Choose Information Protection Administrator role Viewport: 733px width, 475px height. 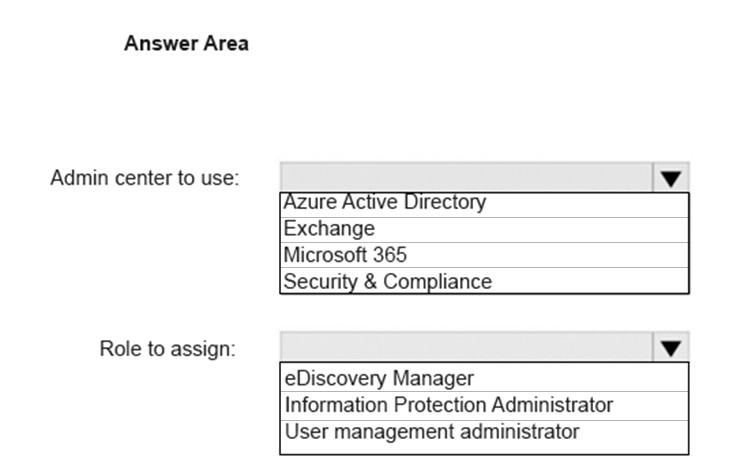tap(484, 405)
